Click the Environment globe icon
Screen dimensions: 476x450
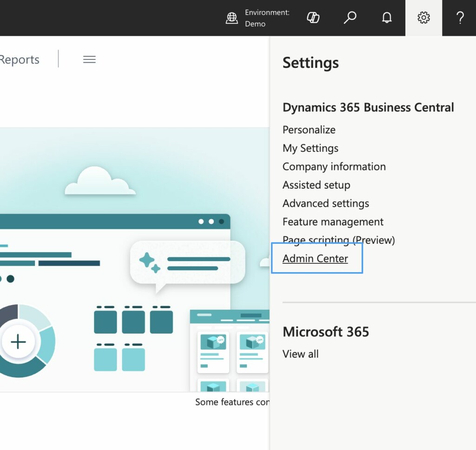[231, 18]
